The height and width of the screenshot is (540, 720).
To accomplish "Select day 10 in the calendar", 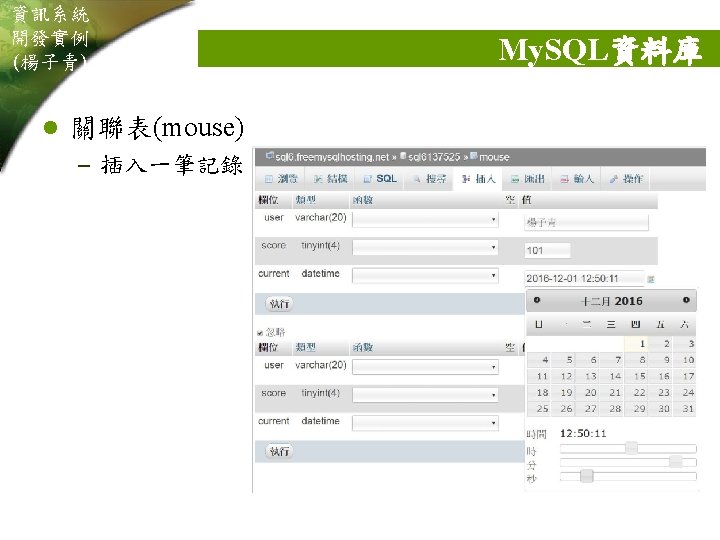I will click(x=685, y=360).
